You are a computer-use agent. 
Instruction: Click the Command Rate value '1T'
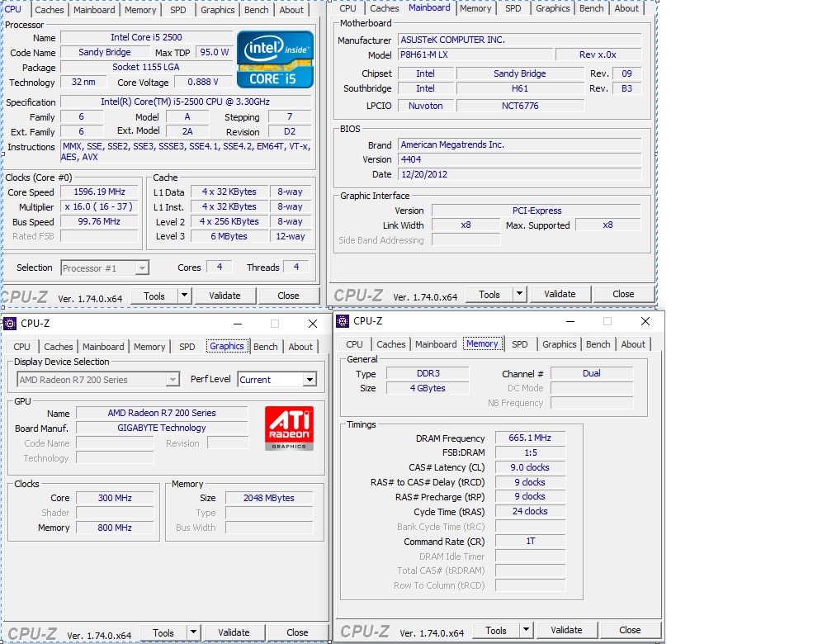[x=530, y=541]
